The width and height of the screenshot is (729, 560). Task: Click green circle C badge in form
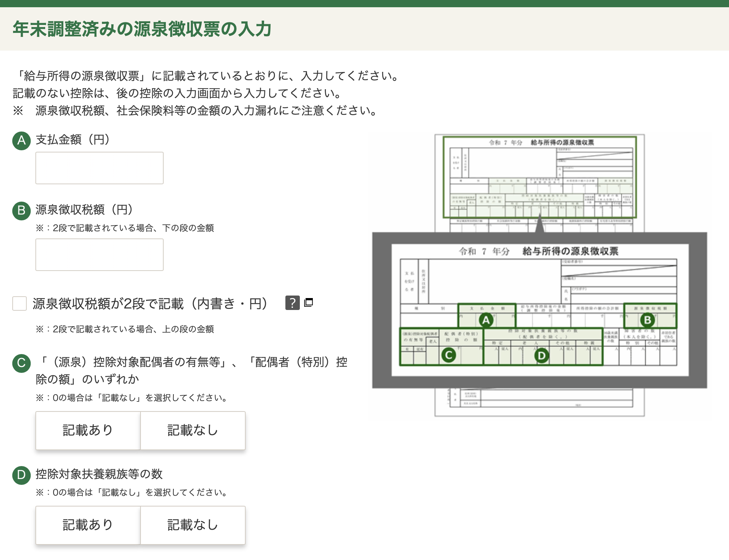click(x=21, y=363)
